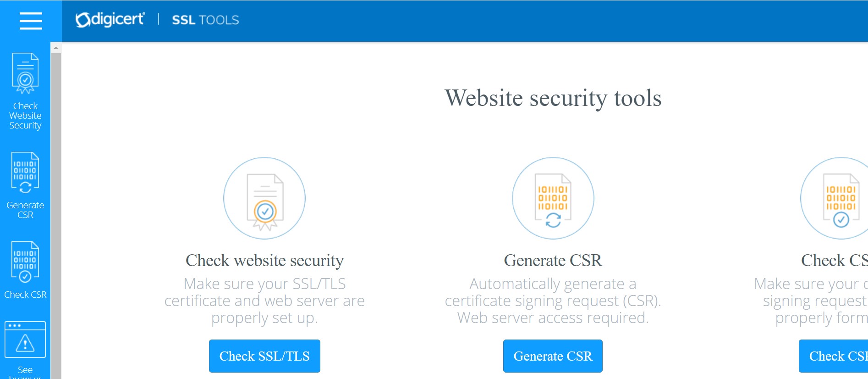Click the Check CSR circle icon

[834, 198]
